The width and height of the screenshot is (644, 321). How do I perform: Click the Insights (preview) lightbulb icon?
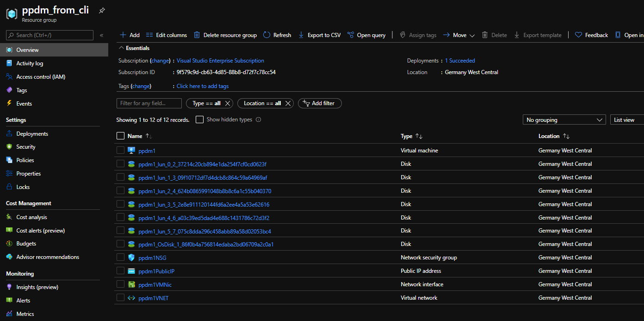click(x=9, y=287)
